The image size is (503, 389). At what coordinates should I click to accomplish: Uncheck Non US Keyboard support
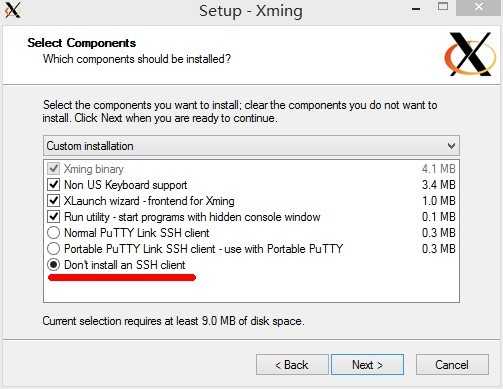click(54, 185)
